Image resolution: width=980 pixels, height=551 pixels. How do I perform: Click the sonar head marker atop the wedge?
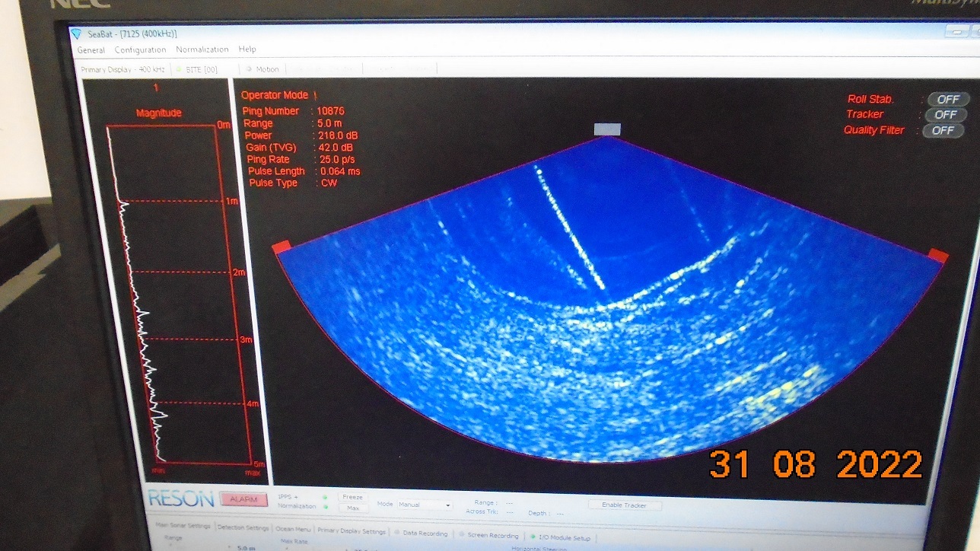pyautogui.click(x=607, y=129)
